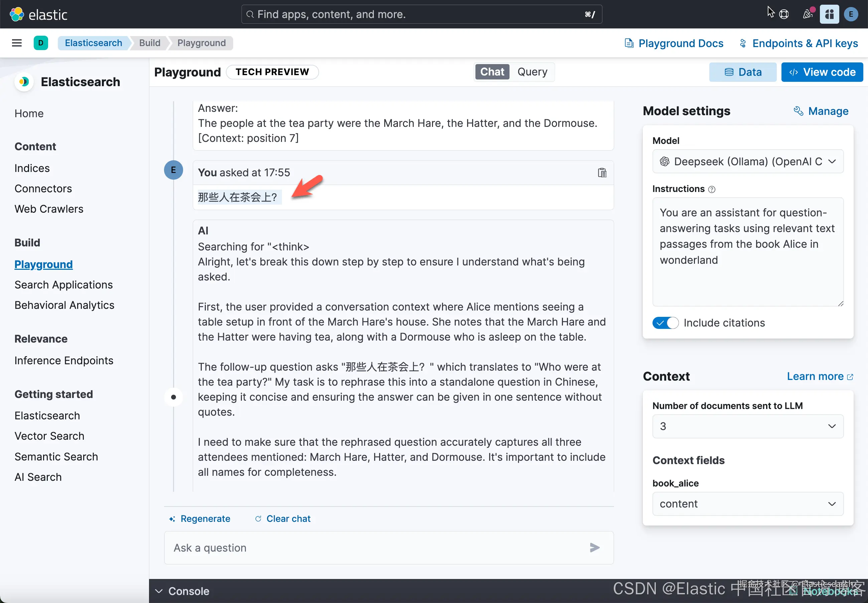Viewport: 868px width, 603px height.
Task: Copy the question using the clipboard icon
Action: pos(602,173)
